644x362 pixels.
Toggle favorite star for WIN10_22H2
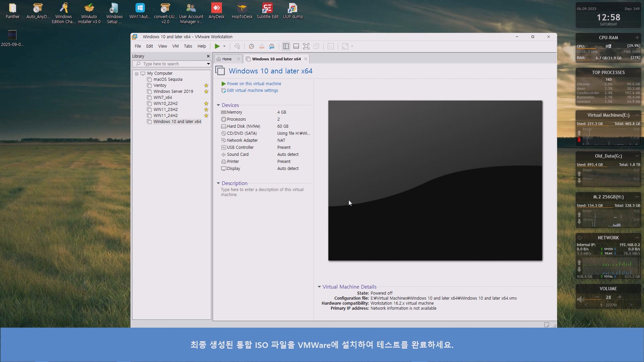[x=206, y=104]
